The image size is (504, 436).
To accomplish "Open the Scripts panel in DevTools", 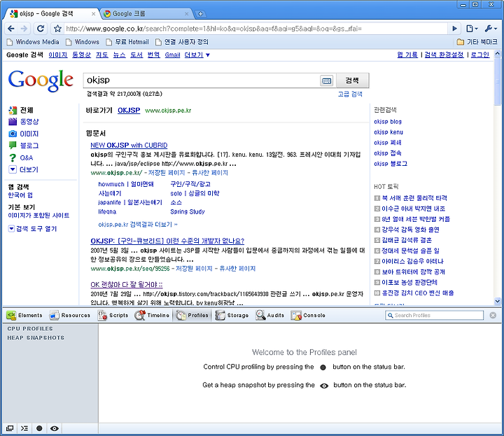I will (x=113, y=315).
